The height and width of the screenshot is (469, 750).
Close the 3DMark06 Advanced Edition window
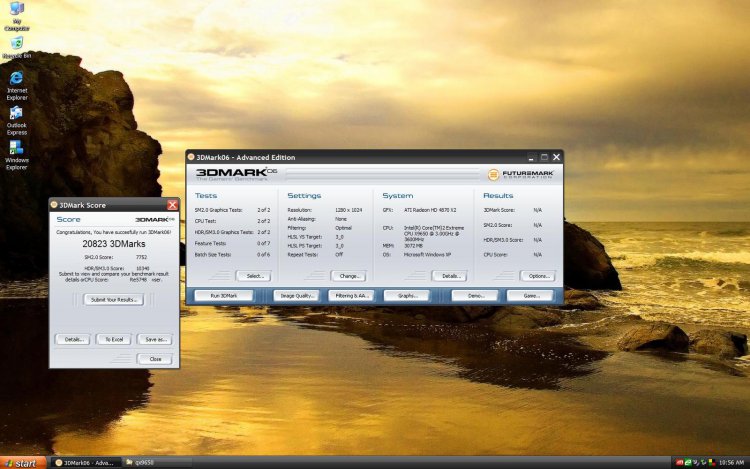click(x=556, y=157)
